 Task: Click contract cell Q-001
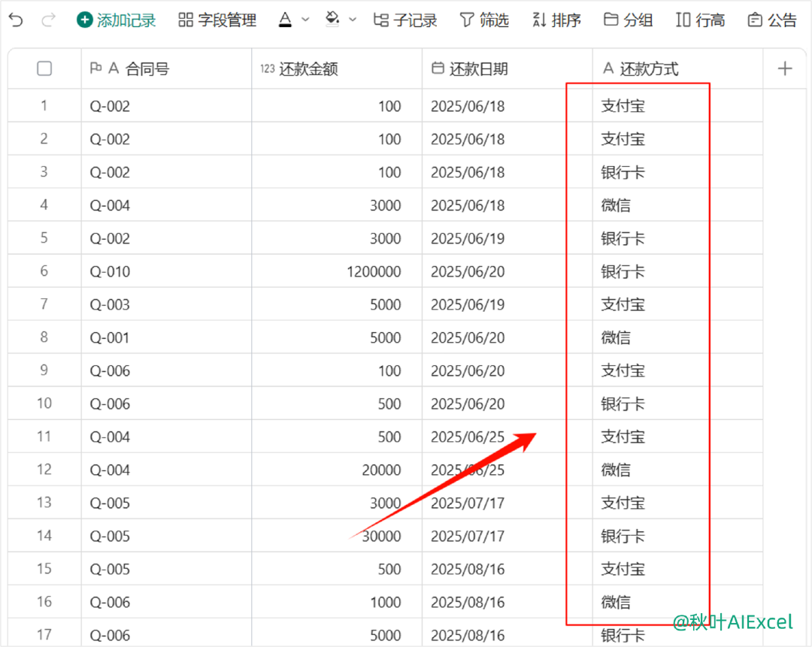click(166, 337)
